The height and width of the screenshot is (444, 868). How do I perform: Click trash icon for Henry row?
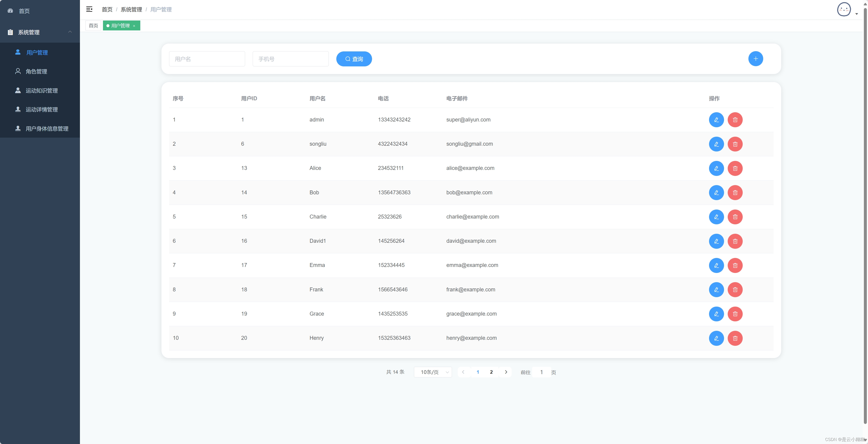point(735,338)
